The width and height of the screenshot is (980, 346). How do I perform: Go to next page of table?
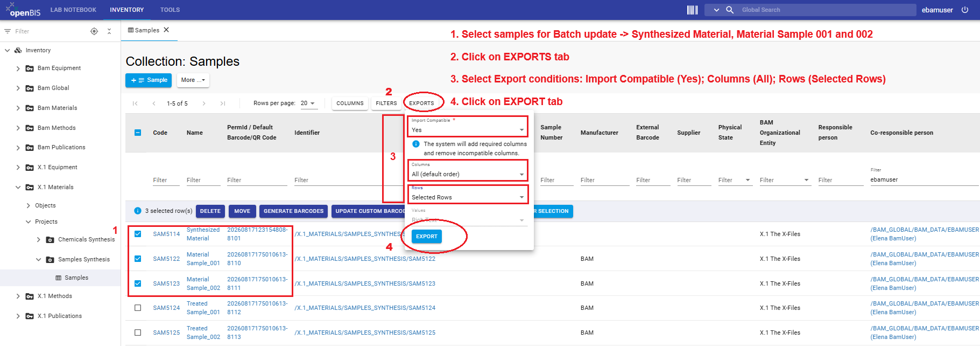tap(204, 103)
